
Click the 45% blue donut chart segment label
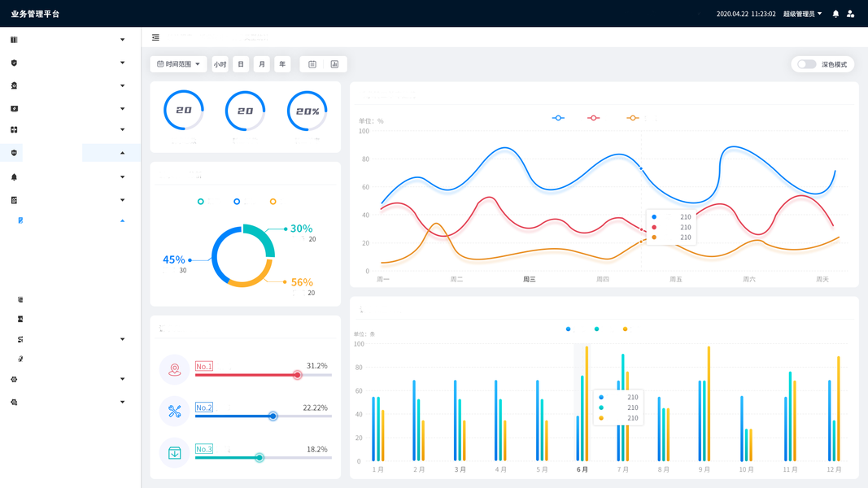(x=174, y=259)
